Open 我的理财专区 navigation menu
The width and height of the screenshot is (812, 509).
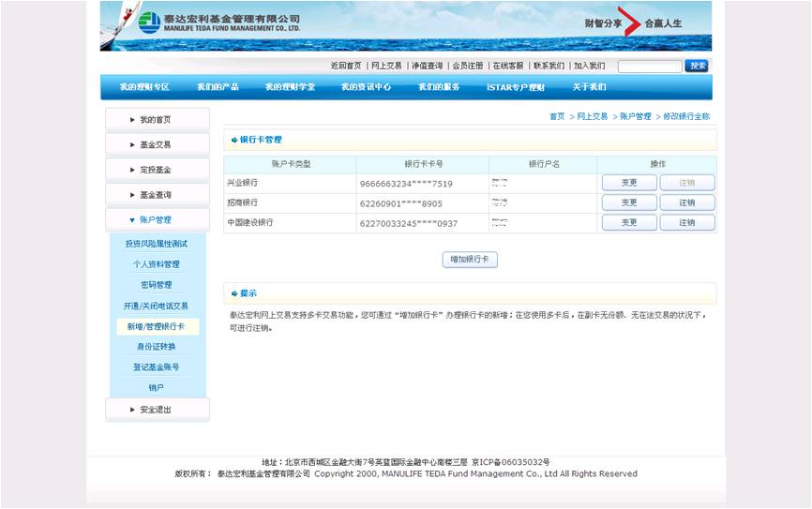(144, 87)
